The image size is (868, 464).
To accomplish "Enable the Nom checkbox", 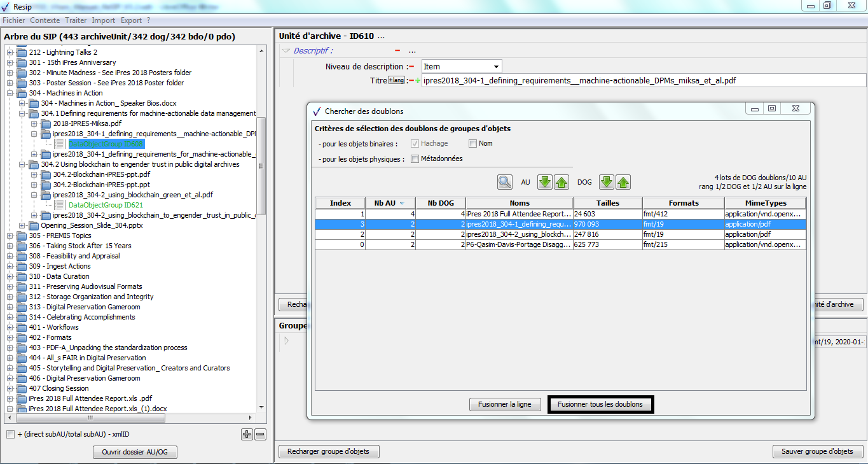I will point(472,143).
